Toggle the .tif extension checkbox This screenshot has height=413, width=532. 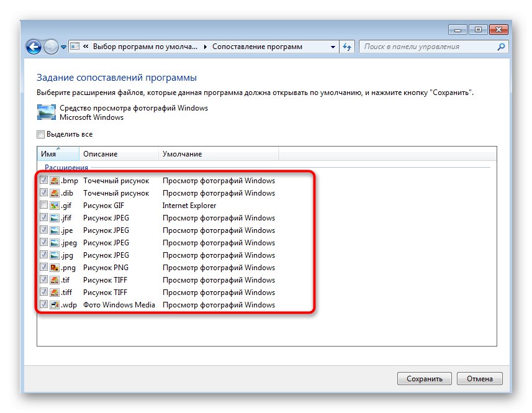click(43, 279)
